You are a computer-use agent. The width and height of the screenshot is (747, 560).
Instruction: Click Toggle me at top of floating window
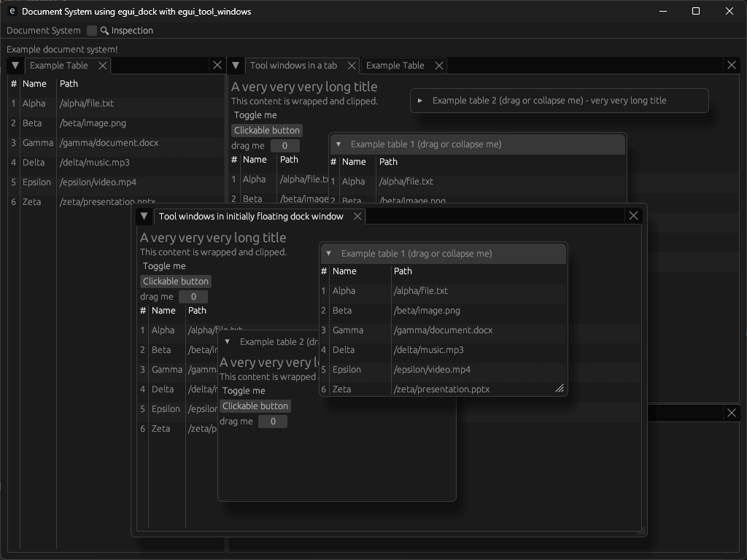164,266
